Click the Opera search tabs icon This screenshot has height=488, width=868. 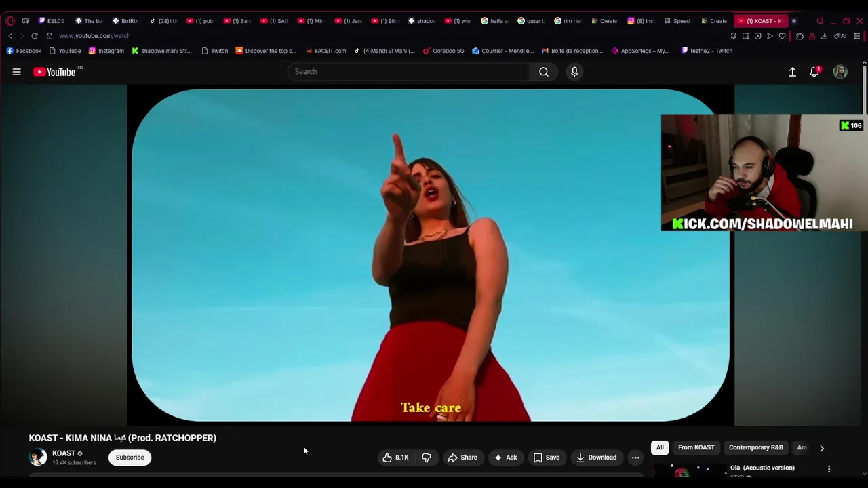[x=820, y=21]
